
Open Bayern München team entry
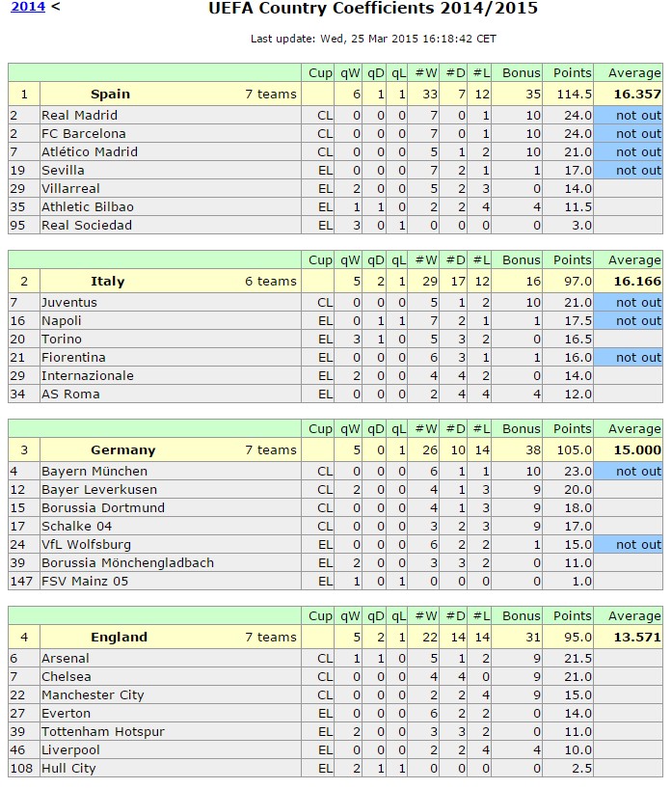94,472
